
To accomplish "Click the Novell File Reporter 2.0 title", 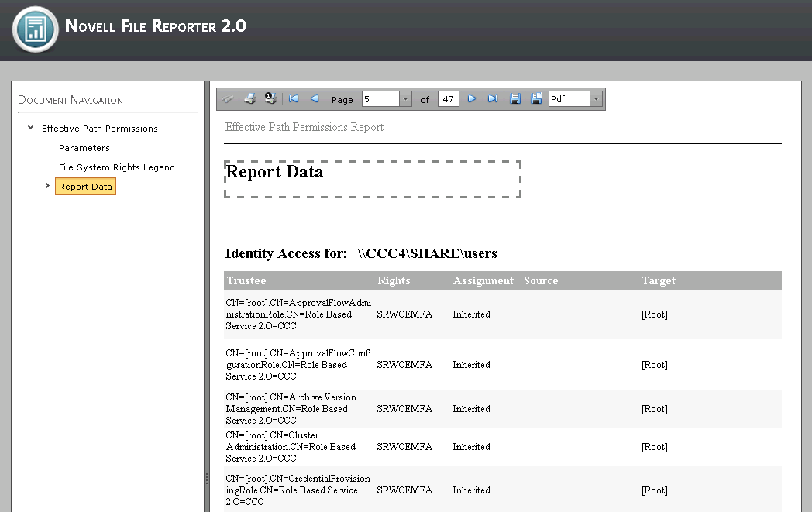I will (x=156, y=26).
